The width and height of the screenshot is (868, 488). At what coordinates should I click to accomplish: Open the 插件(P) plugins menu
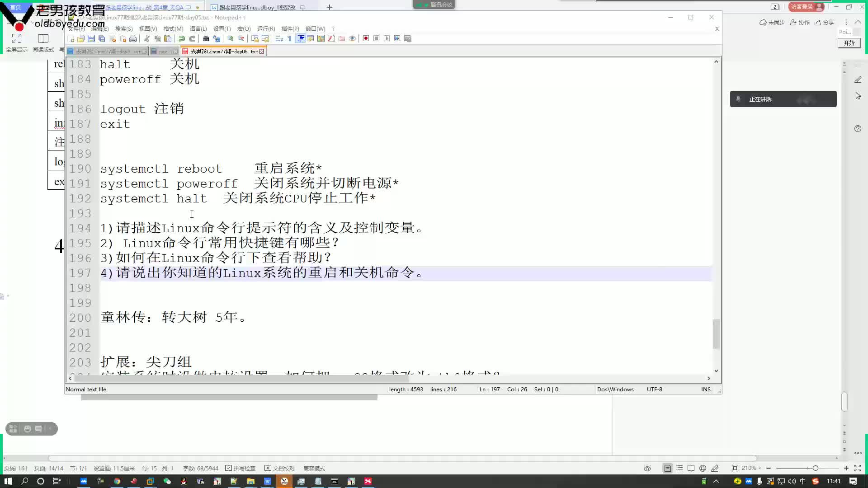click(x=290, y=28)
